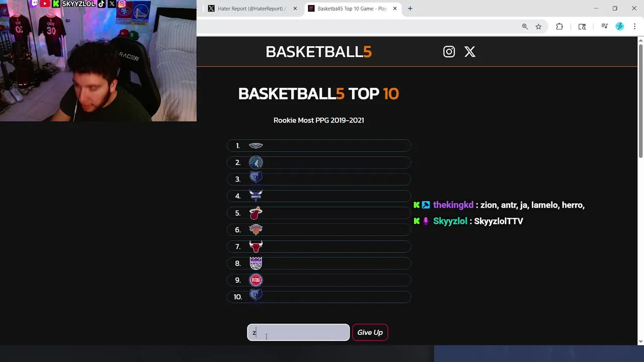Select the Basketball5 Top 10 Game tab

pyautogui.click(x=351, y=9)
